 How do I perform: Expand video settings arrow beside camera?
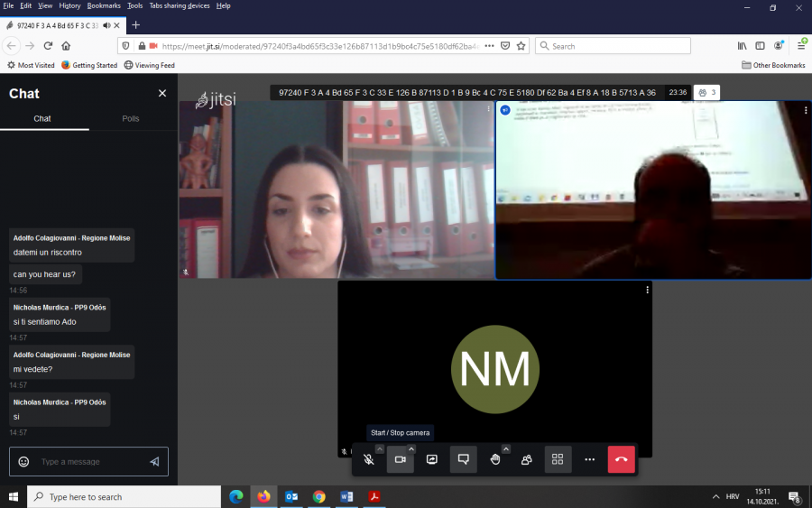(x=411, y=449)
